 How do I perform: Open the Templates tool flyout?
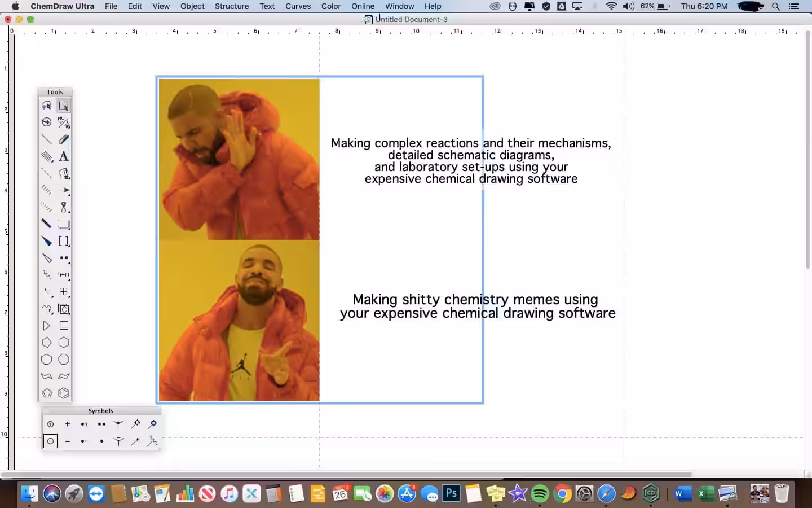pyautogui.click(x=64, y=309)
